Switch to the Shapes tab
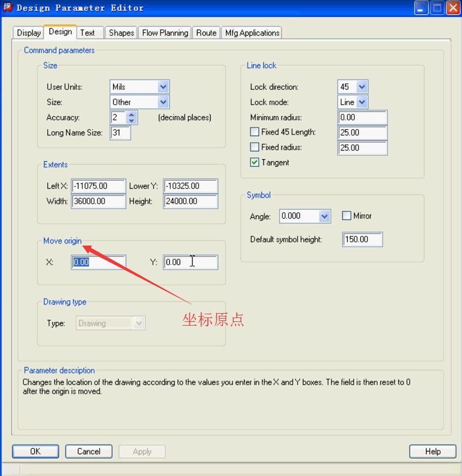 (121, 33)
